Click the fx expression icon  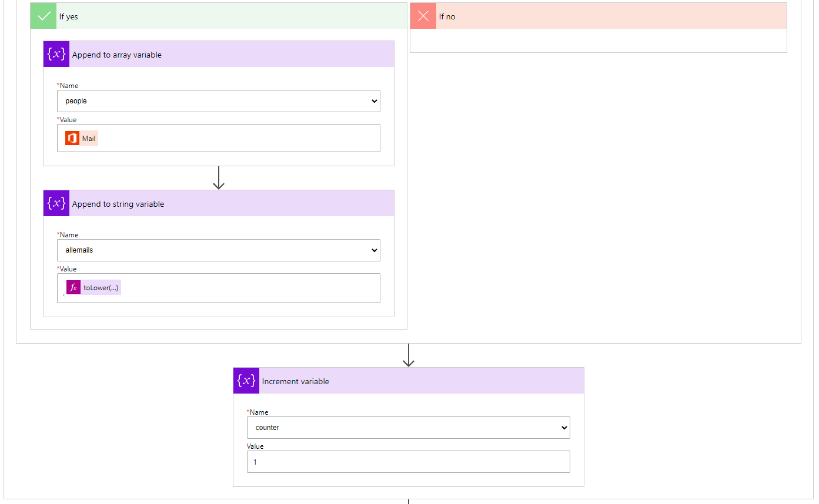(73, 288)
